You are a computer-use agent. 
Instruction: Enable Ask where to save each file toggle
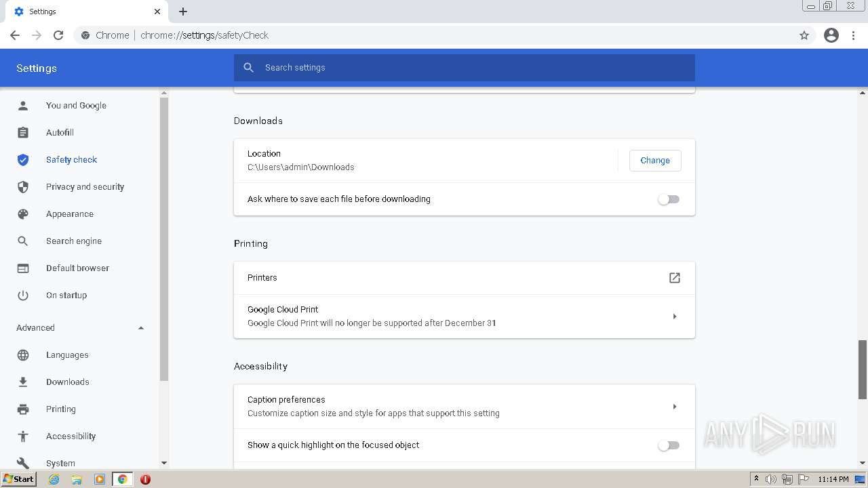point(669,199)
